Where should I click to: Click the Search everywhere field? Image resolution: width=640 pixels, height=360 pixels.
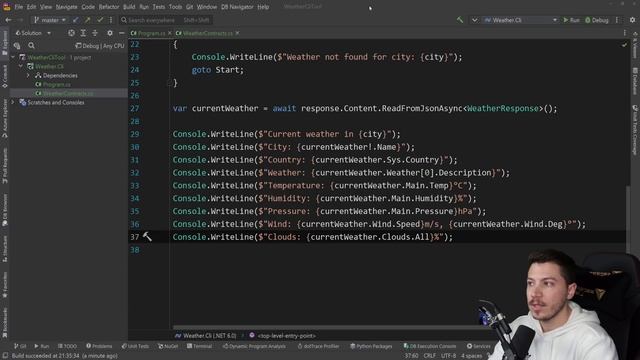(165, 20)
